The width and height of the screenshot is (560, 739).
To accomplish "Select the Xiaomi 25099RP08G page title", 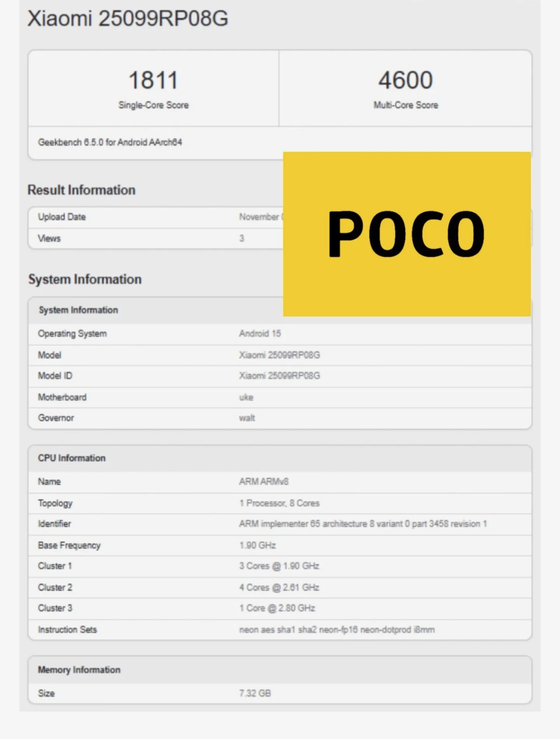I will (x=128, y=18).
